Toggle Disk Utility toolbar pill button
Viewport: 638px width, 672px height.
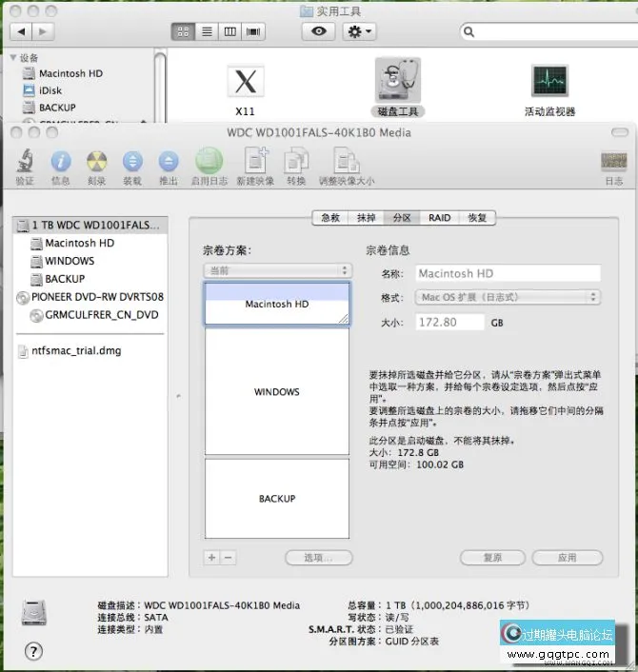tap(620, 132)
